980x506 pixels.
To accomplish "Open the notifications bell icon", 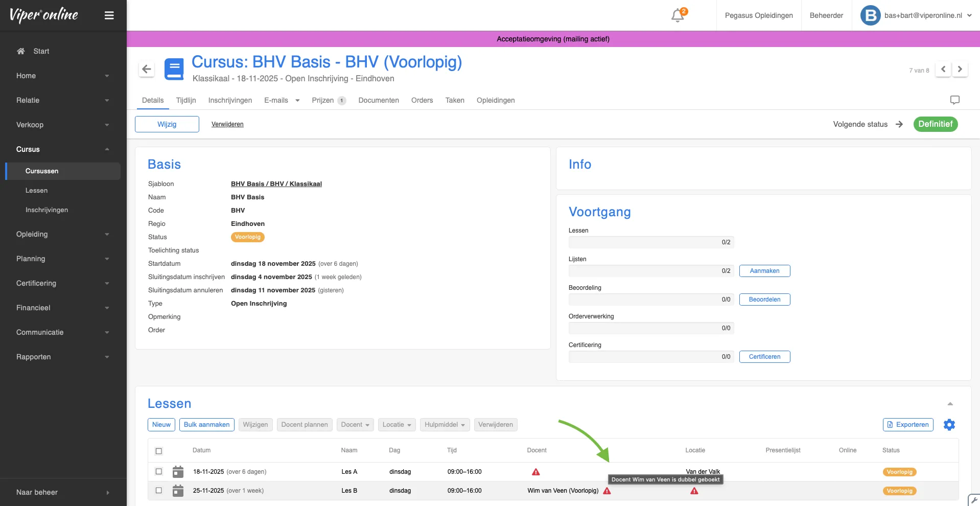I will click(x=678, y=15).
